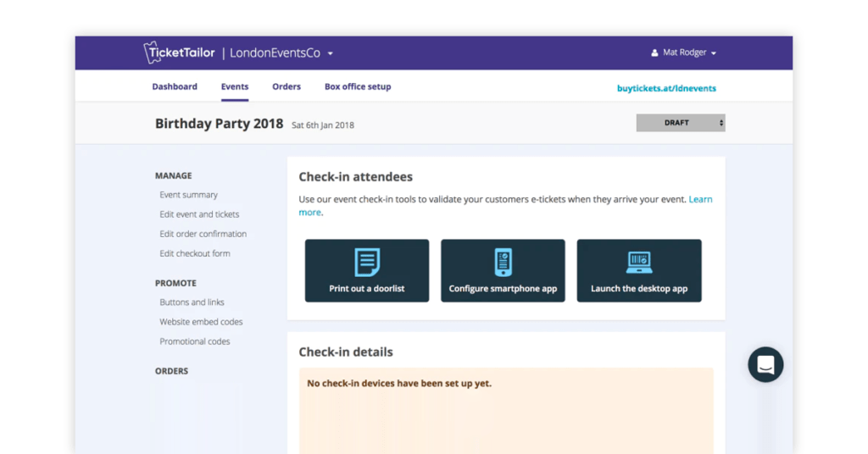Open the buytickets.at/ldnevents link
The height and width of the screenshot is (454, 868).
pyautogui.click(x=666, y=88)
